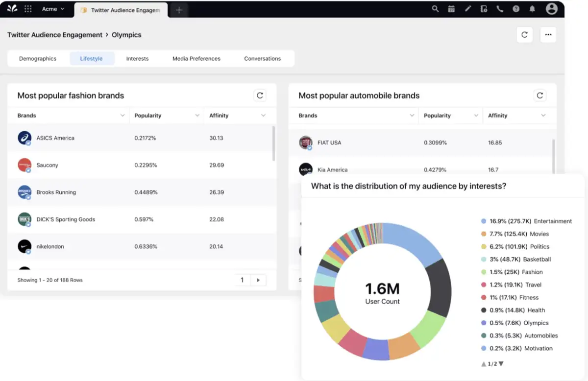Screen dimensions: 588x381
Task: Open the profile avatar icon
Action: coord(552,8)
